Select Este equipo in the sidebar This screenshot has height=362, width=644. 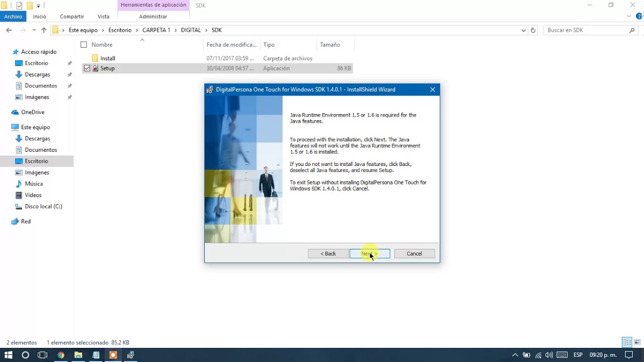coord(35,127)
